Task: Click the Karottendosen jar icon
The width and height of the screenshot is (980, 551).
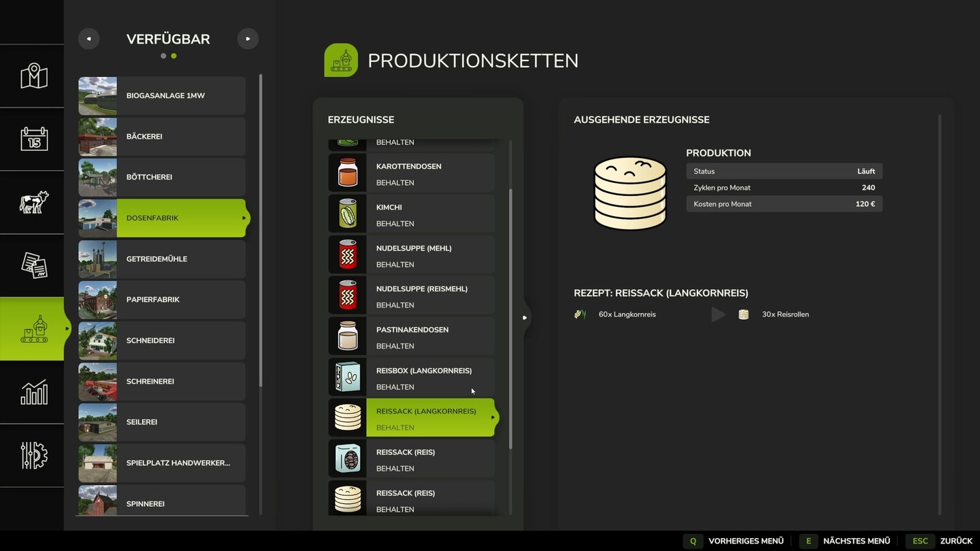Action: coord(348,173)
